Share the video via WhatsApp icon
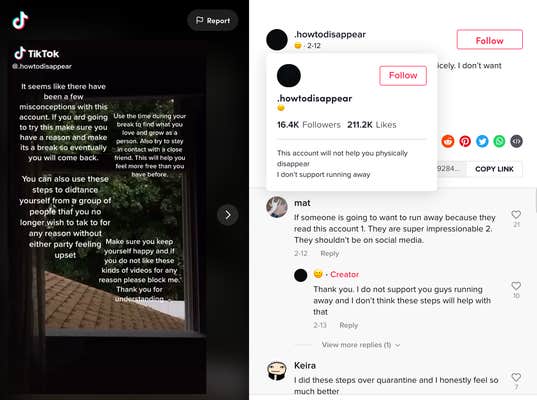The width and height of the screenshot is (537, 400). 499,141
